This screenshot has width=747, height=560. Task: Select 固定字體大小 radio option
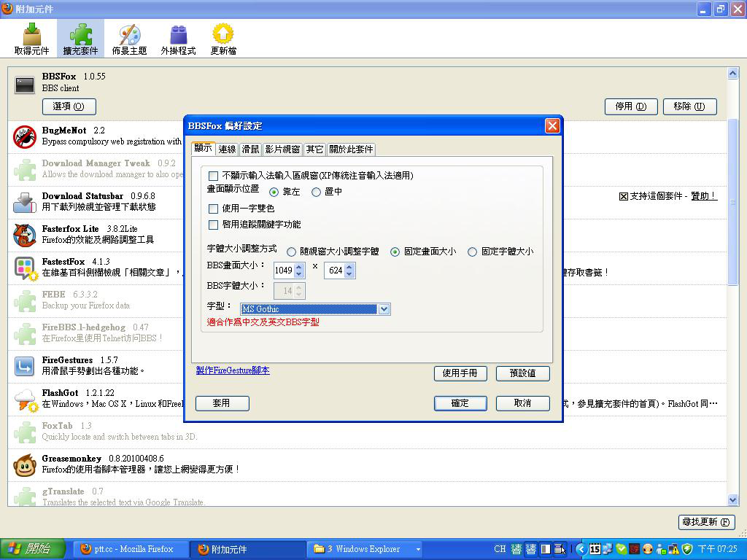coord(472,252)
